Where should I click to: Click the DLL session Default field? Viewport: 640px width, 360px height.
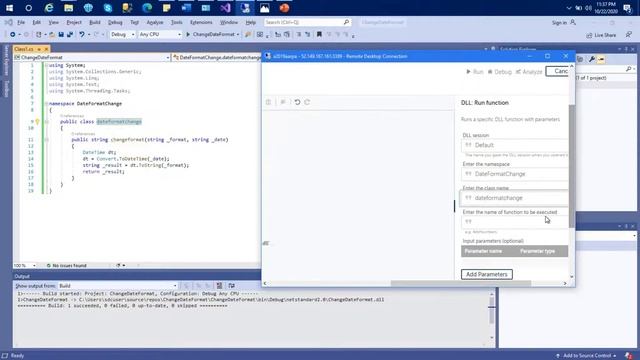point(514,145)
